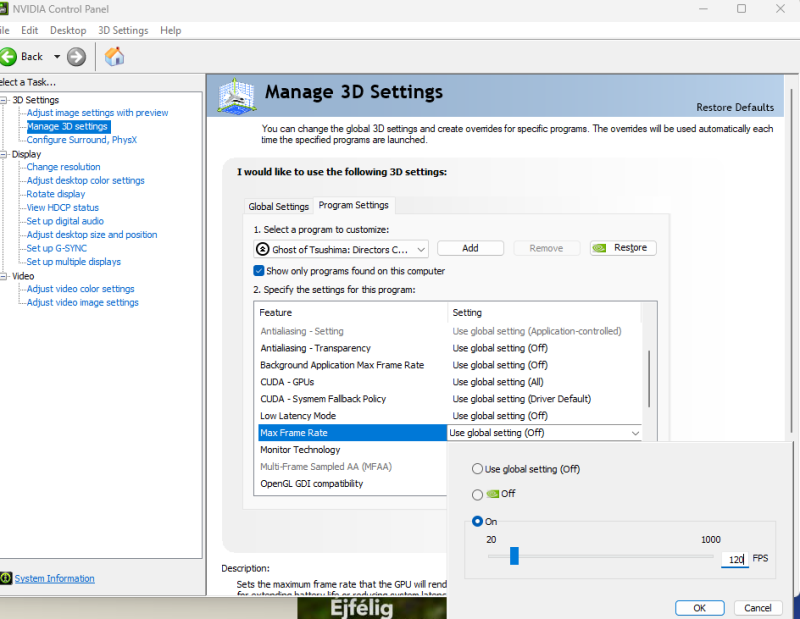This screenshot has width=800, height=619.
Task: Click the greyed Remove button
Action: (x=546, y=248)
